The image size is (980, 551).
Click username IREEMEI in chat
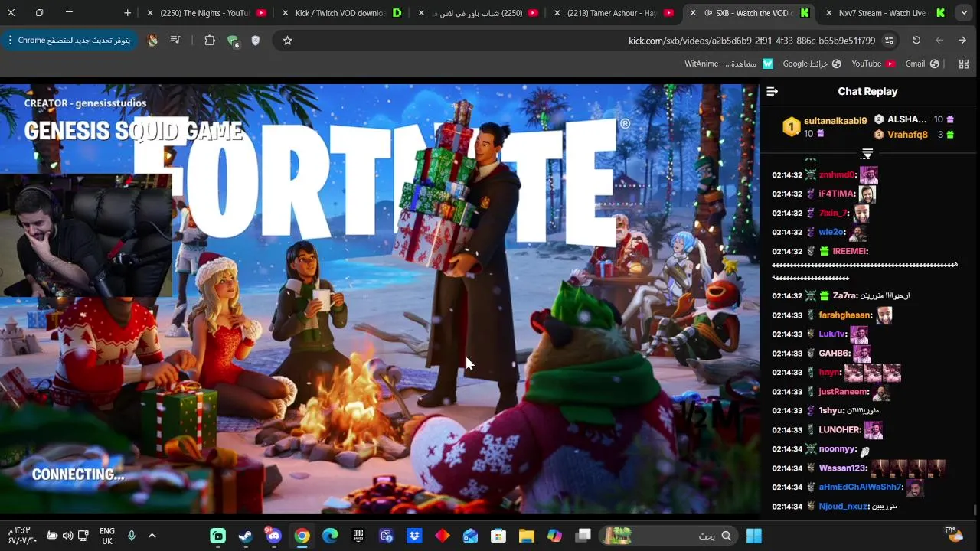(x=849, y=251)
